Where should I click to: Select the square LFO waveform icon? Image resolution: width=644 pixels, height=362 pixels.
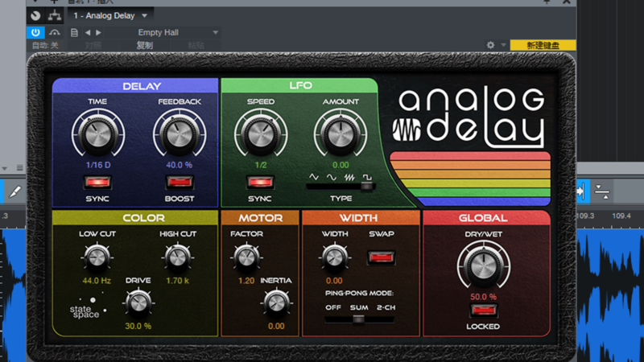(x=368, y=175)
